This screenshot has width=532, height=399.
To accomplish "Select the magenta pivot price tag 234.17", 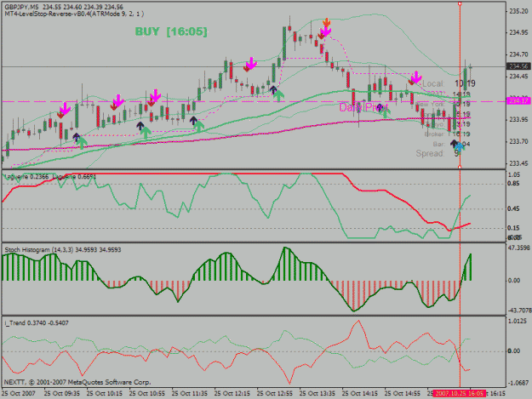I will [518, 100].
